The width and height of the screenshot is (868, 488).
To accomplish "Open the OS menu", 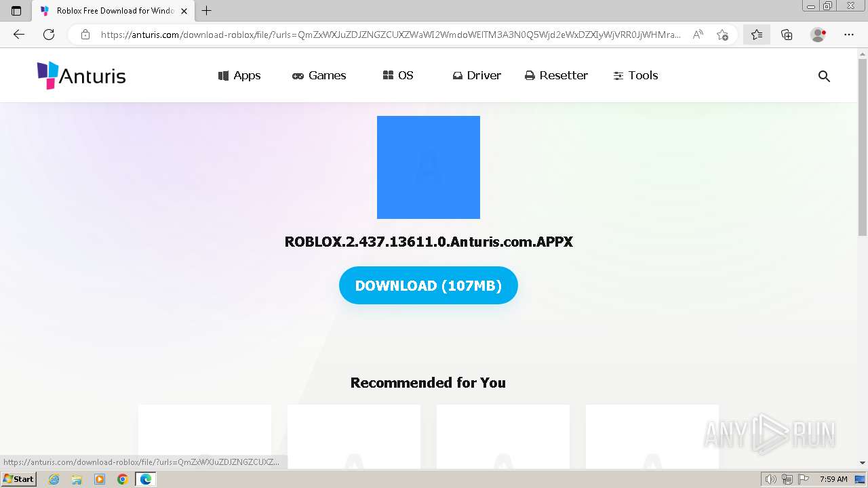I will pyautogui.click(x=398, y=75).
